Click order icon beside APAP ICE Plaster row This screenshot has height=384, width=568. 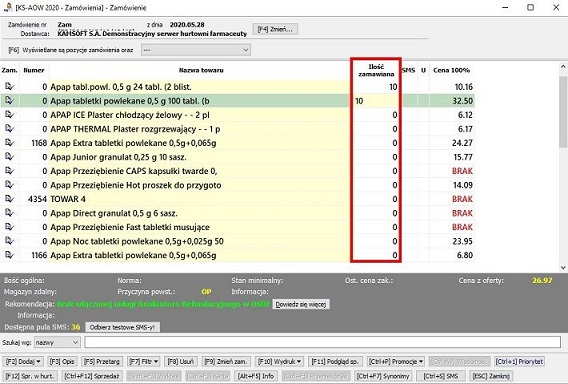pyautogui.click(x=9, y=114)
